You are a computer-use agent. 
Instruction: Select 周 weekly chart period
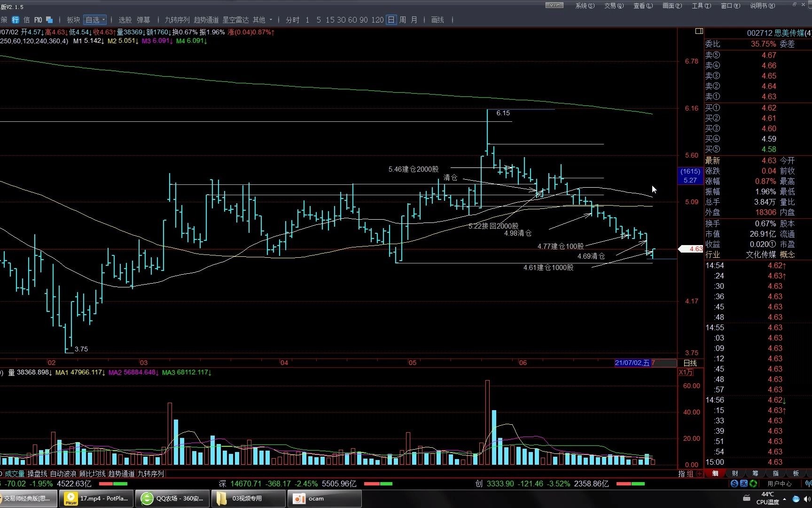(x=403, y=20)
